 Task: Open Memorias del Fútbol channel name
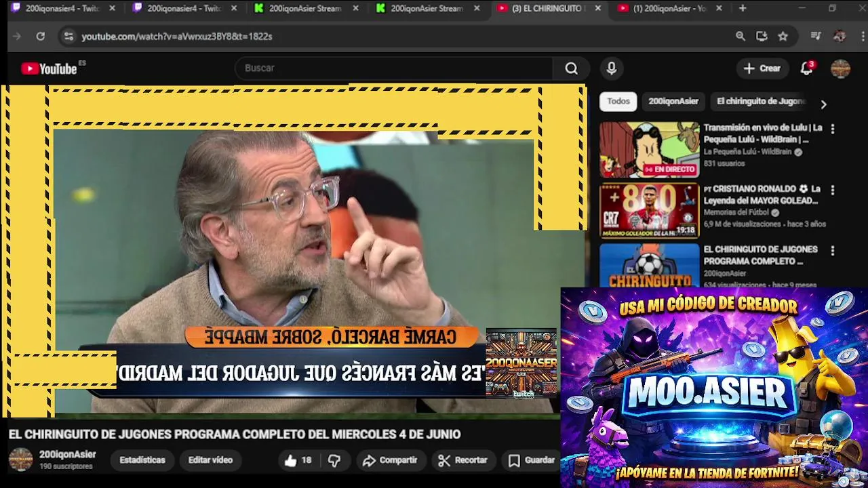pos(736,213)
